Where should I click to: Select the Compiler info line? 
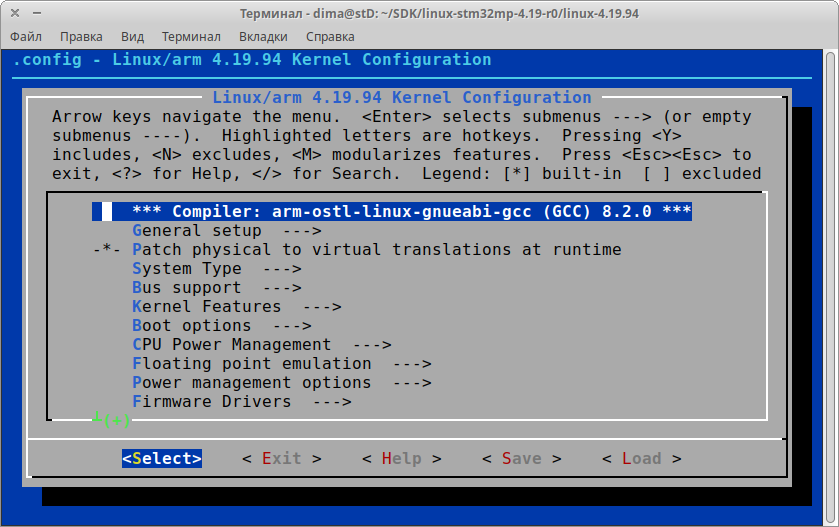tap(392, 211)
